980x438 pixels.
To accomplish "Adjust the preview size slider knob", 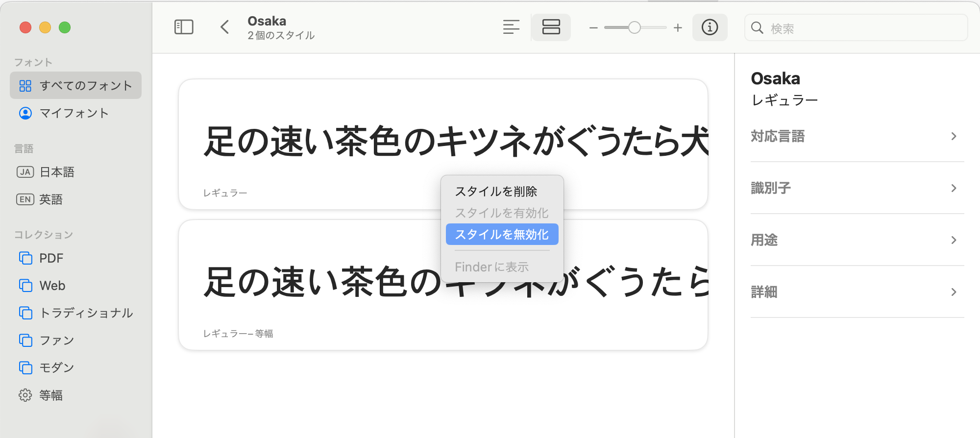I will pyautogui.click(x=635, y=27).
